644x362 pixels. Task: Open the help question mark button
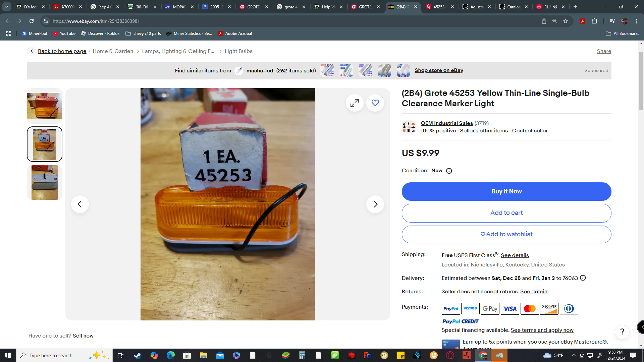point(622,332)
